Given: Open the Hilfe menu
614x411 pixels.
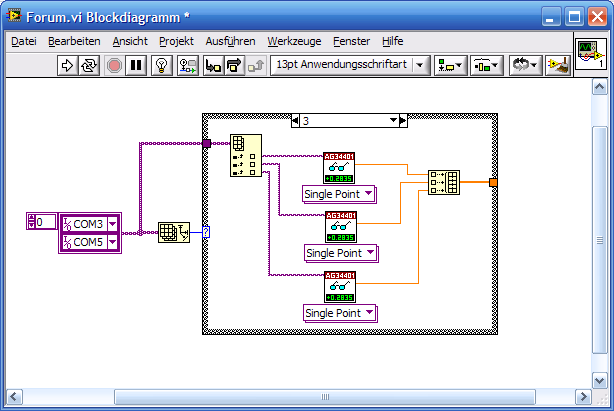Looking at the screenshot, I should tap(392, 41).
